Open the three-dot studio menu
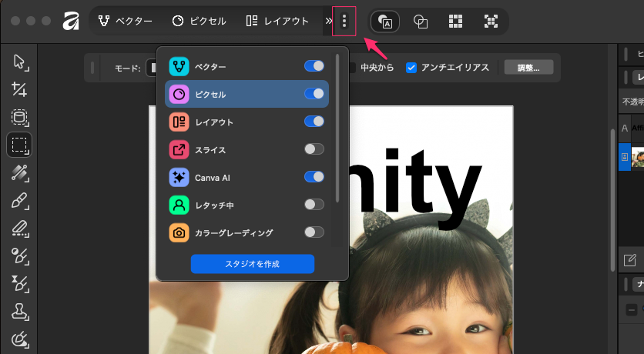 tap(344, 22)
